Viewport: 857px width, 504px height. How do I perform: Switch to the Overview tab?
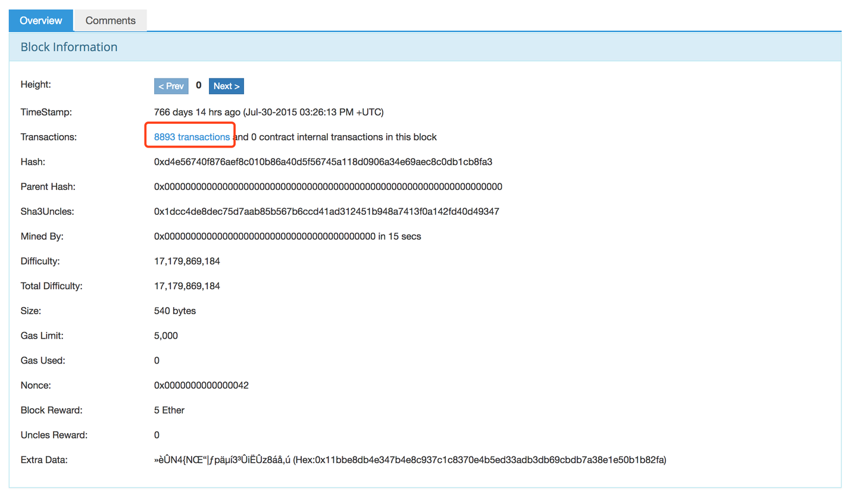(40, 20)
